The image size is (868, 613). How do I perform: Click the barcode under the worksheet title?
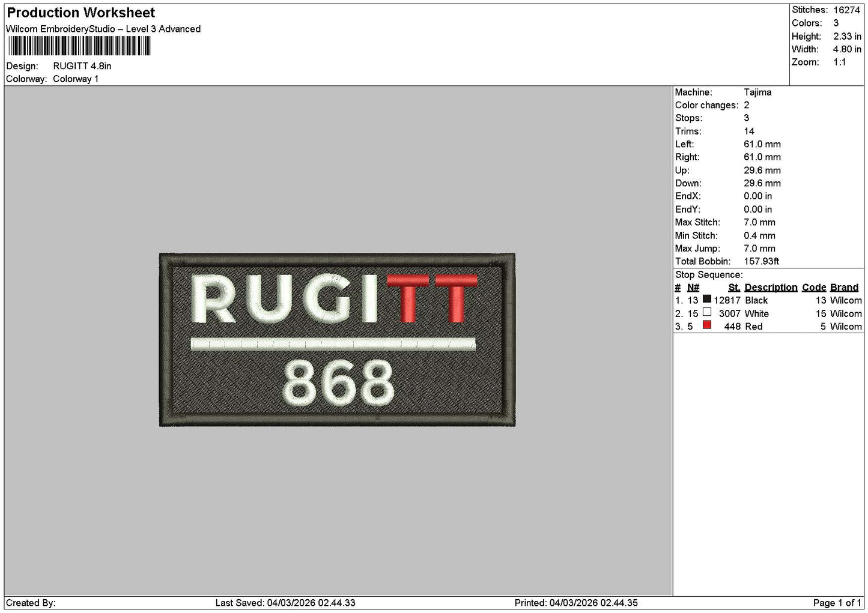click(79, 46)
